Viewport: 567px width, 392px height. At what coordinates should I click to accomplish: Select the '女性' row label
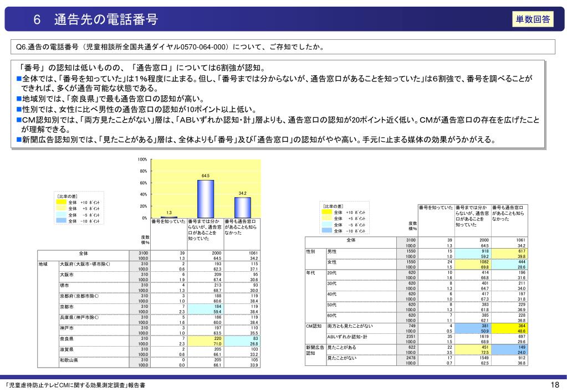coord(331,262)
